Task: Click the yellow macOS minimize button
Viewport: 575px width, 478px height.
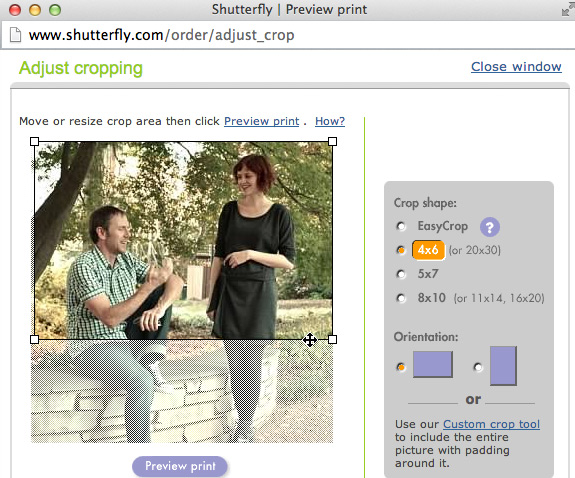Action: click(x=35, y=10)
